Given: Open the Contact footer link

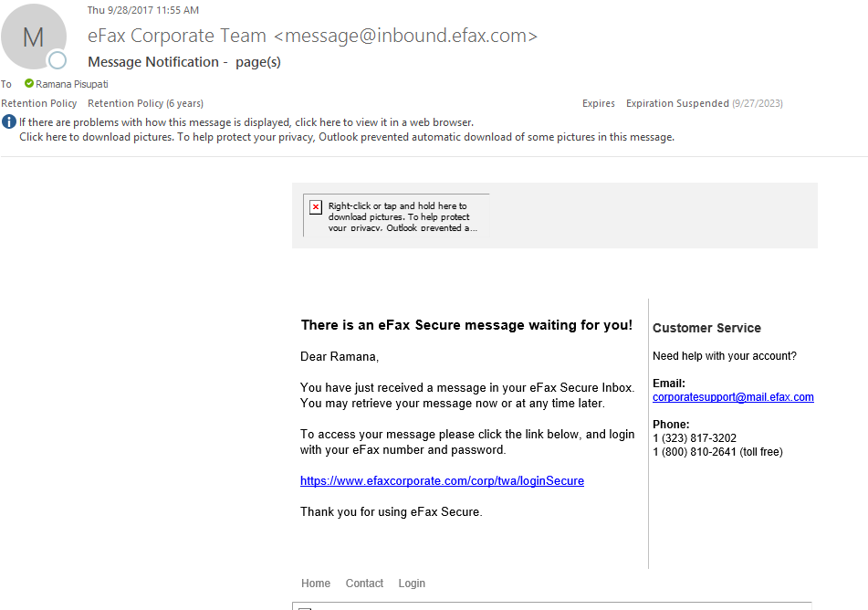Looking at the screenshot, I should click(364, 584).
